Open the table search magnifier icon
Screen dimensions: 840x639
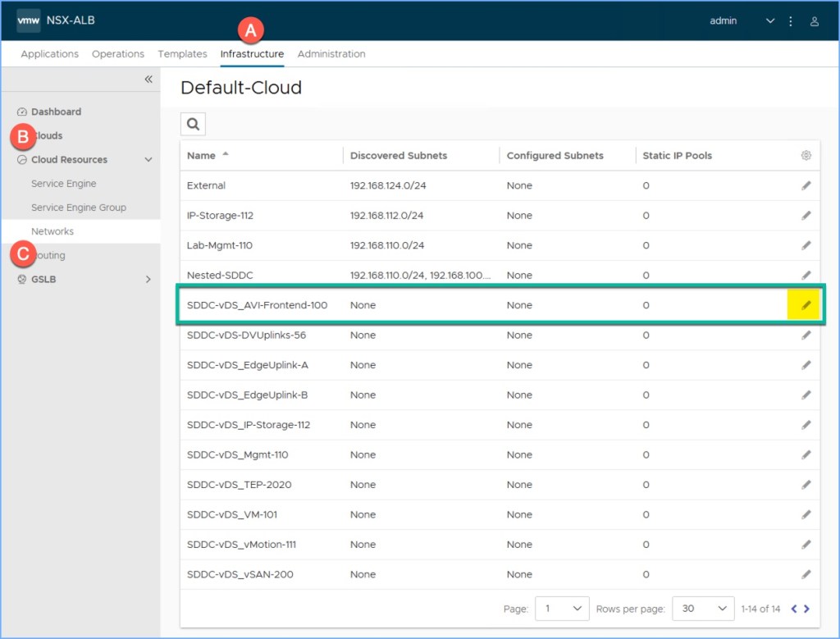193,124
